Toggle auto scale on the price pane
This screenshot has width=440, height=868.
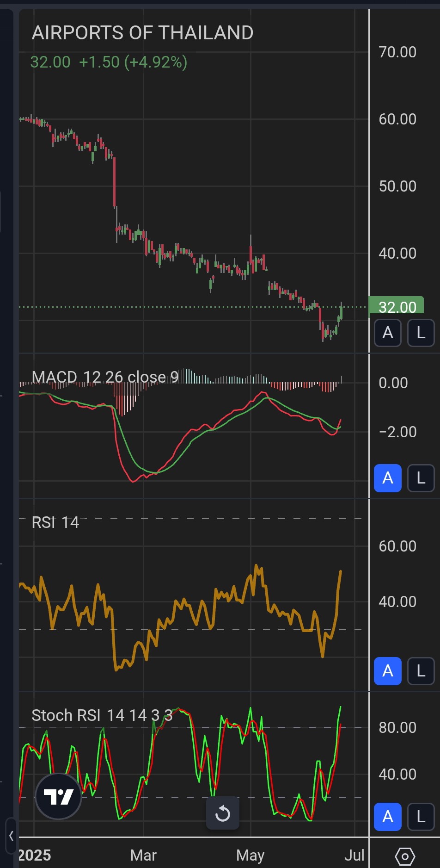(388, 333)
